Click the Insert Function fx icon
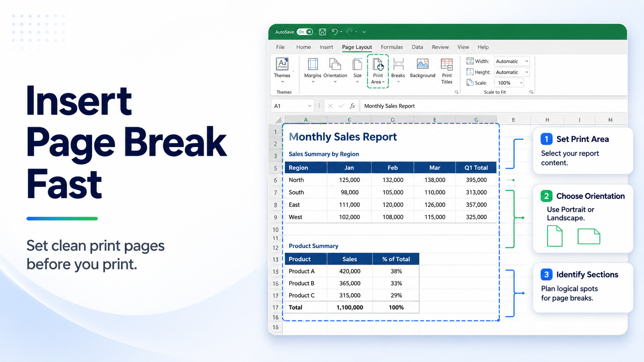Screen dimensions: 644x362 pos(352,106)
